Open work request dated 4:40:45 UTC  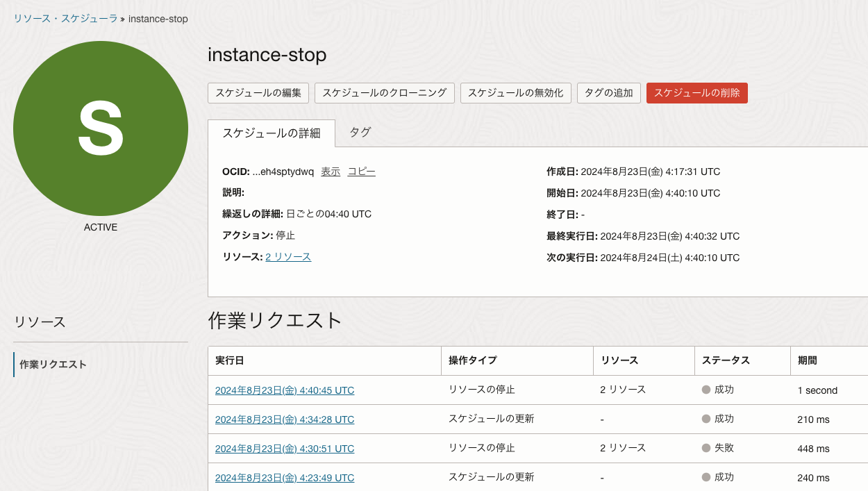(285, 390)
